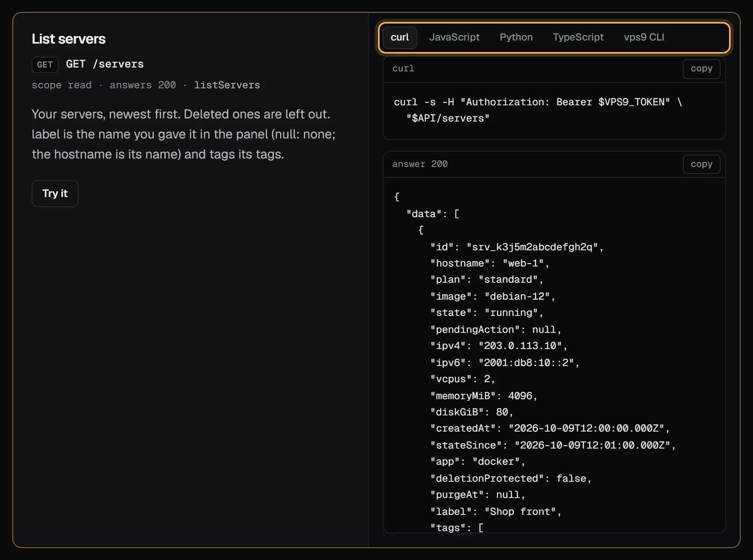The image size is (753, 560).
Task: Copy the answer 200 JSON
Action: pyautogui.click(x=701, y=164)
